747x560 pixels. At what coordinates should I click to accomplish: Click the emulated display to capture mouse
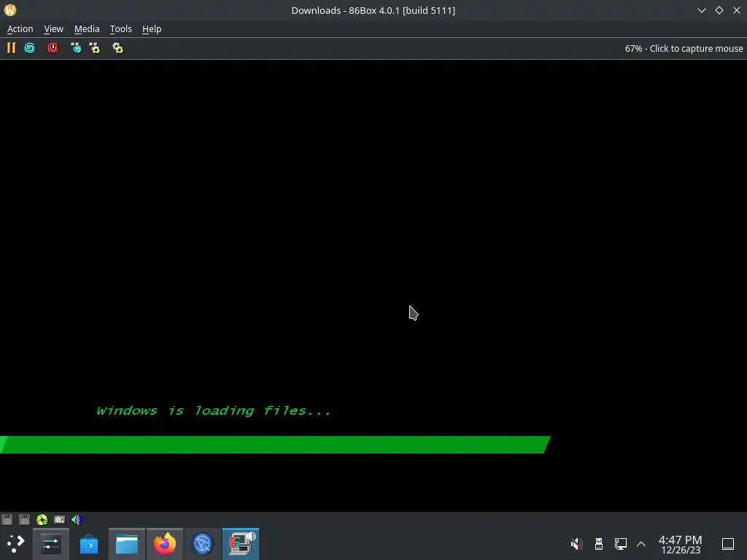click(x=373, y=286)
